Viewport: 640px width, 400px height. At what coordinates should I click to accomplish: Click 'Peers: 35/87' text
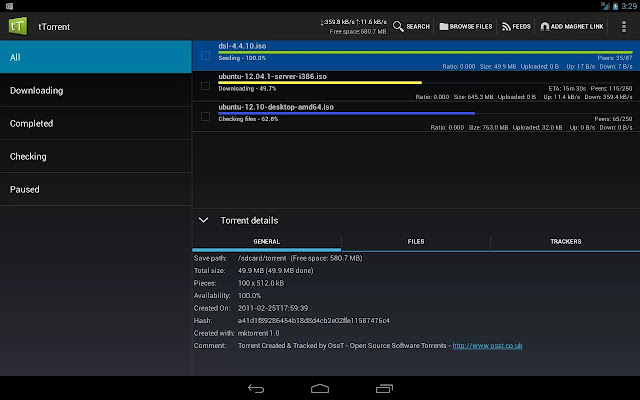point(615,58)
